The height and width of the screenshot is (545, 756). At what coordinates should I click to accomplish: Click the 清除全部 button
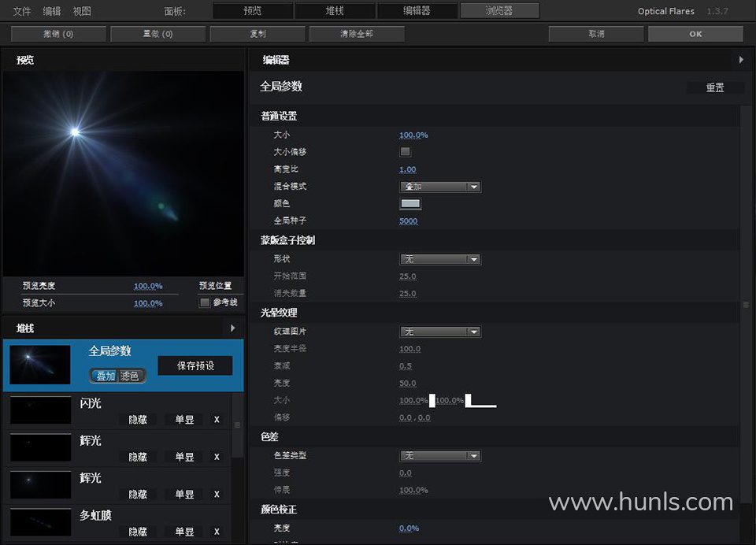357,34
